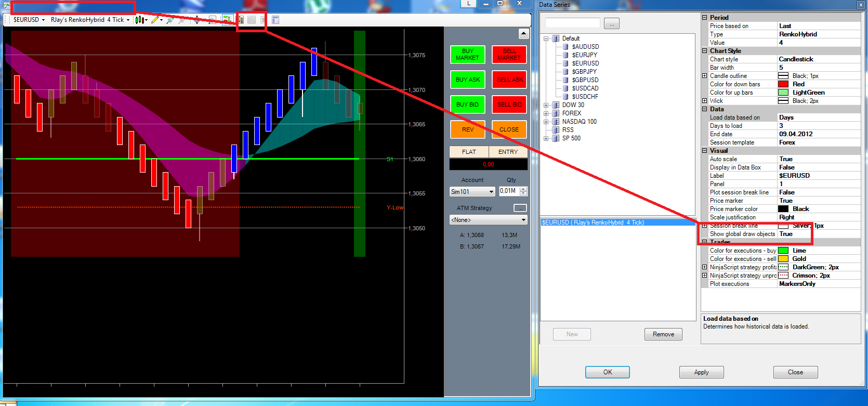Expand the FOREX instrument list
The height and width of the screenshot is (406, 868).
click(546, 113)
